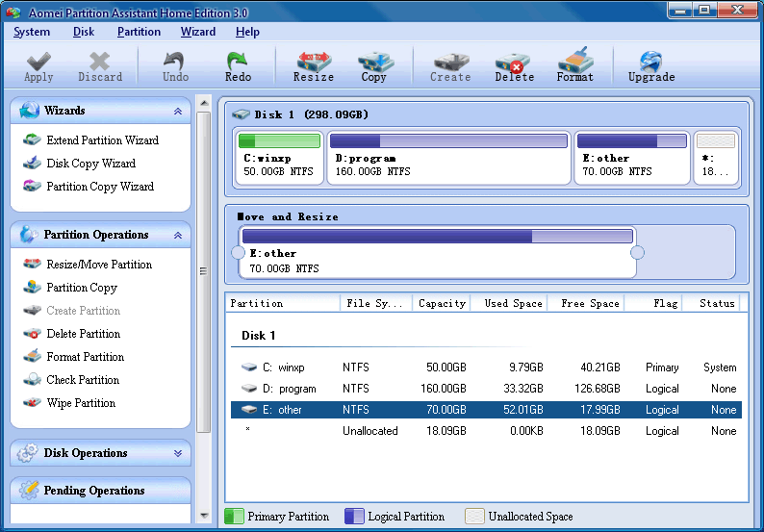Expand the Disk Operations panel
Viewport: 764px width, 532px height.
click(178, 453)
